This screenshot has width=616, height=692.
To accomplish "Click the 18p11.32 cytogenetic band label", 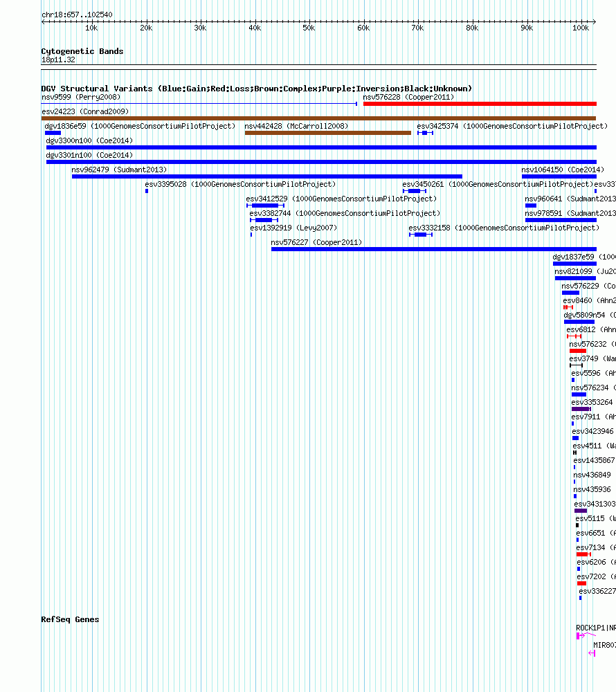I will 58,60.
